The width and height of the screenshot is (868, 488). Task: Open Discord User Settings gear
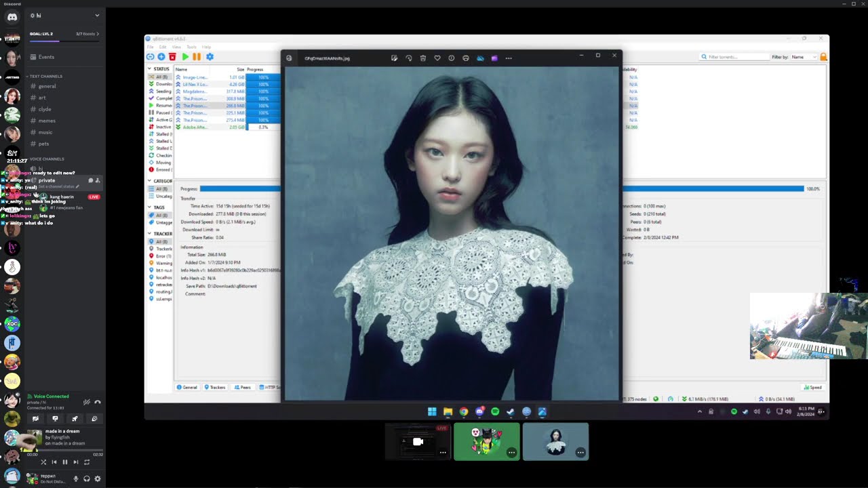(98, 479)
